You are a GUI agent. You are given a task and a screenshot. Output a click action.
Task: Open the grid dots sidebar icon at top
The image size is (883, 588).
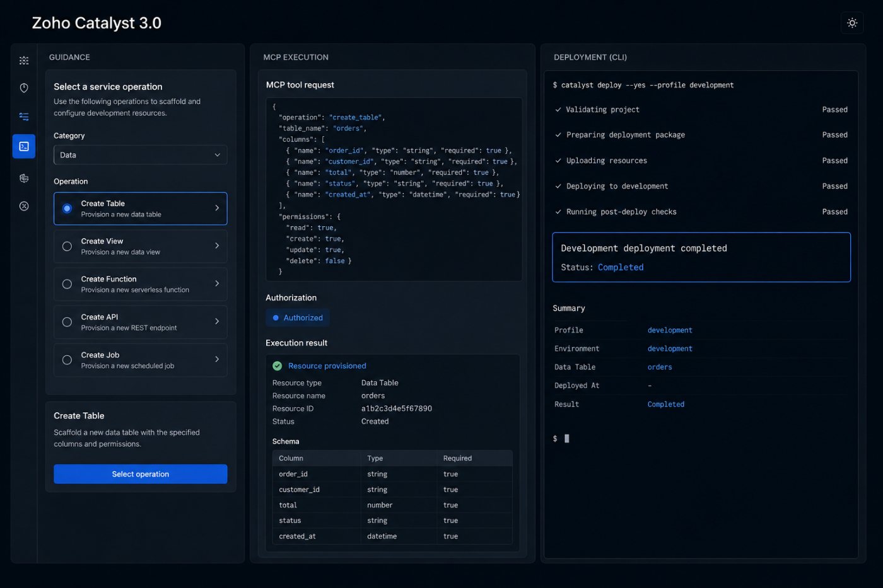[24, 61]
